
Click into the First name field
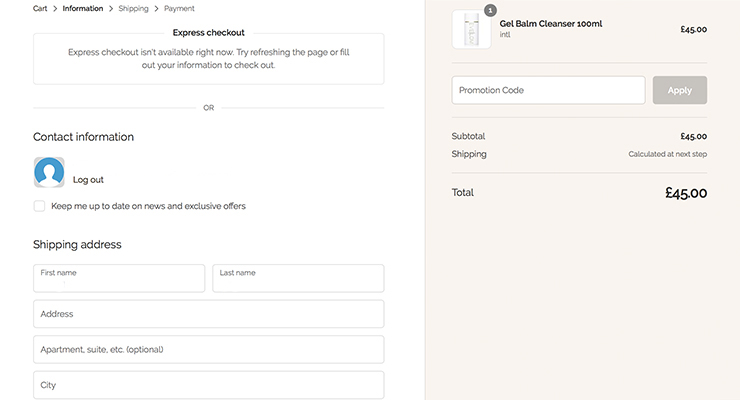(x=118, y=279)
